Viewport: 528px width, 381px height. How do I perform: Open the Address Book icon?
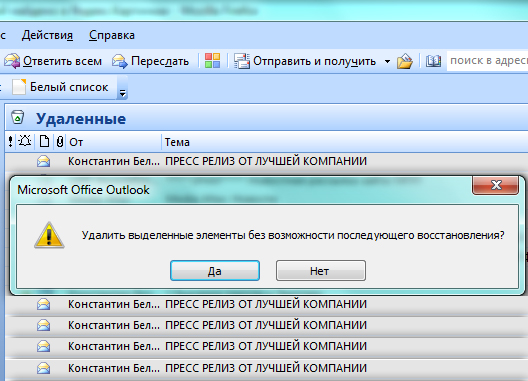click(x=433, y=61)
